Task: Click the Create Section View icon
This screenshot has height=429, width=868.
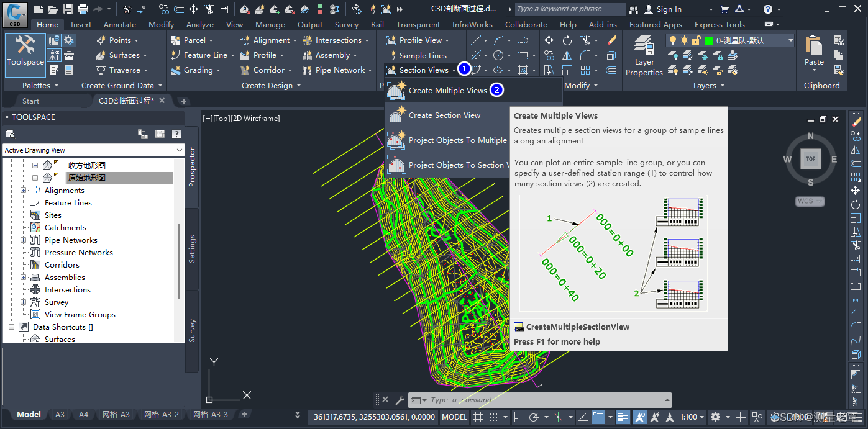Action: (396, 115)
